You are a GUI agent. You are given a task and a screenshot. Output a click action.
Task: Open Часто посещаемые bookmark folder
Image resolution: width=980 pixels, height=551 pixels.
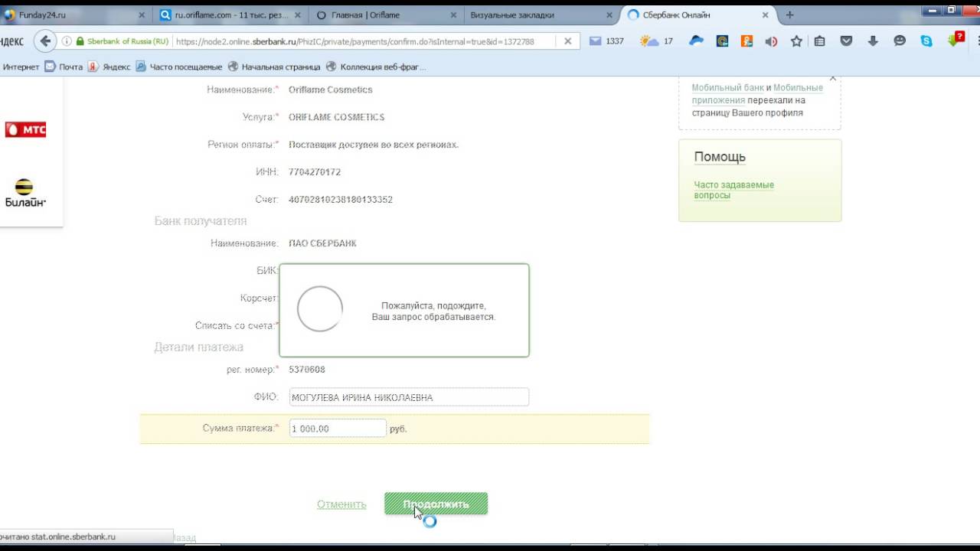pos(179,67)
